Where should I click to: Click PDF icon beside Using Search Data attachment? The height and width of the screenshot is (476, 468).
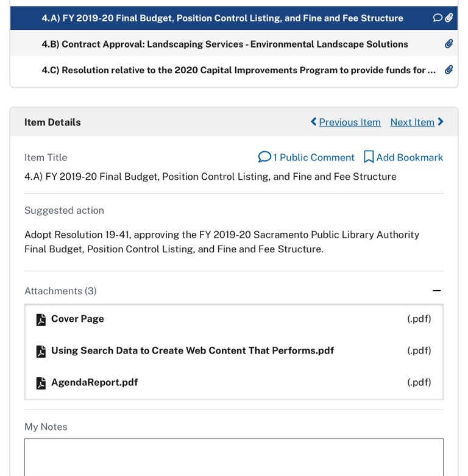[41, 352]
